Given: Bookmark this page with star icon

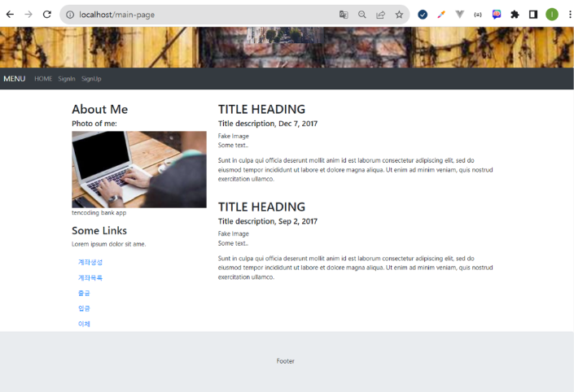Looking at the screenshot, I should click(399, 15).
